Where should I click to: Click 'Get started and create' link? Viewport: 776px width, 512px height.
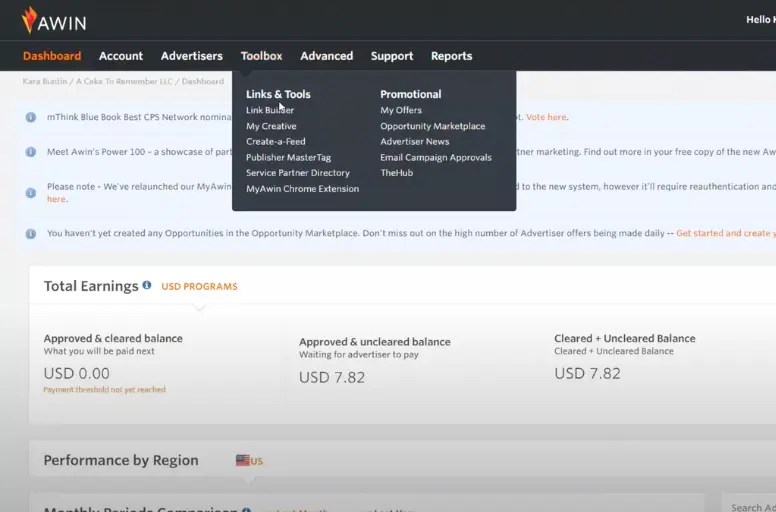click(726, 233)
